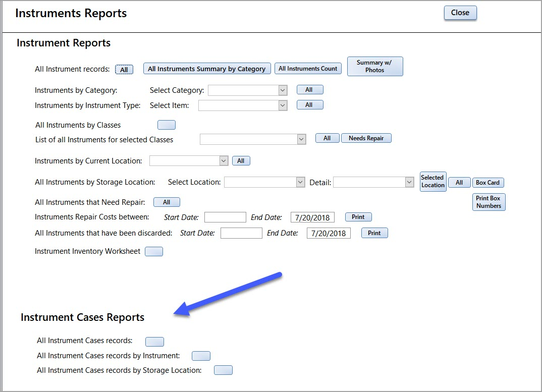Click the Summary w/ Photos button

[374, 67]
